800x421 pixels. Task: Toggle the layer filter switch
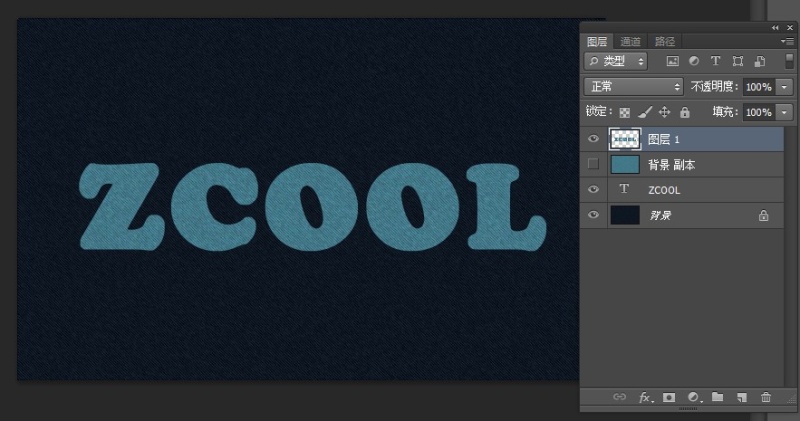pos(789,62)
